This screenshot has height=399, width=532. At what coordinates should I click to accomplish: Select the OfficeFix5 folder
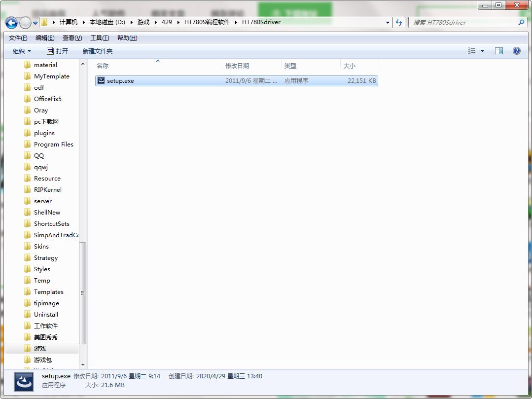pos(47,99)
